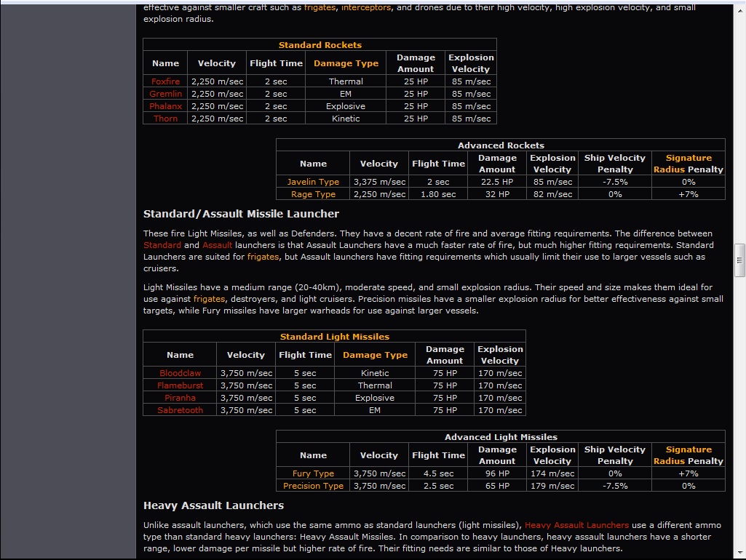
Task: Open the Bloodclaw missile link
Action: point(180,373)
